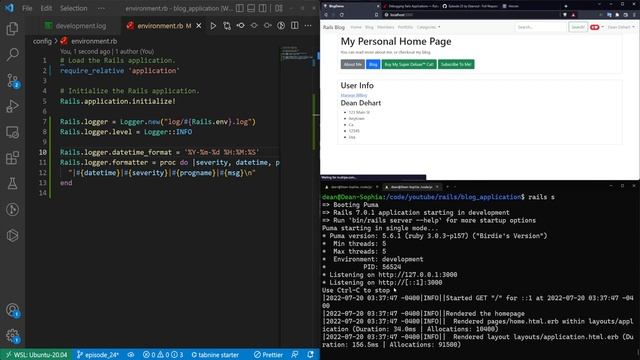The width and height of the screenshot is (640, 360).
Task: Click the Home link in blog navbar
Action: point(356,27)
